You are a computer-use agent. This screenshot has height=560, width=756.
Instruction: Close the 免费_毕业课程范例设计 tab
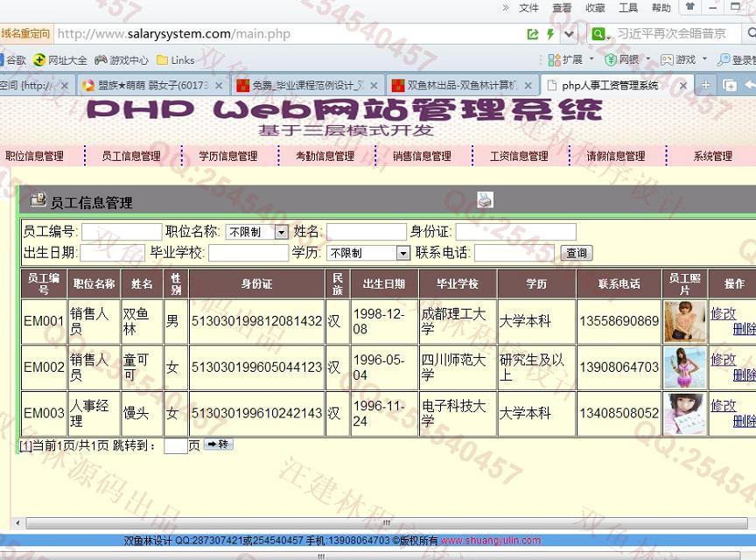click(374, 86)
